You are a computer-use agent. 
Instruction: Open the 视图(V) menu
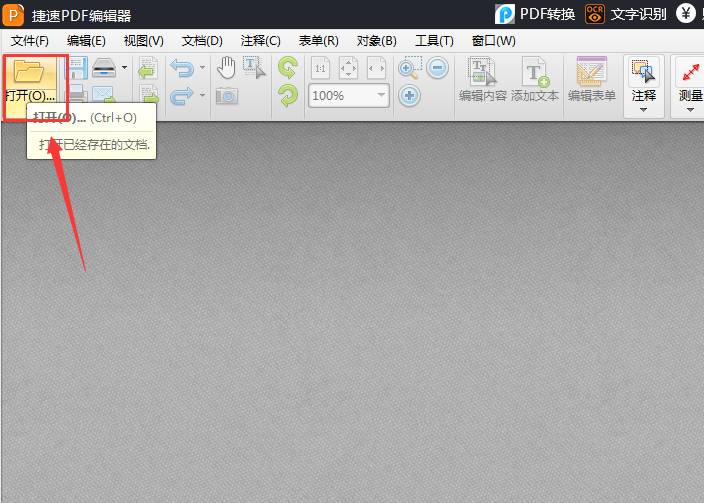pyautogui.click(x=144, y=41)
